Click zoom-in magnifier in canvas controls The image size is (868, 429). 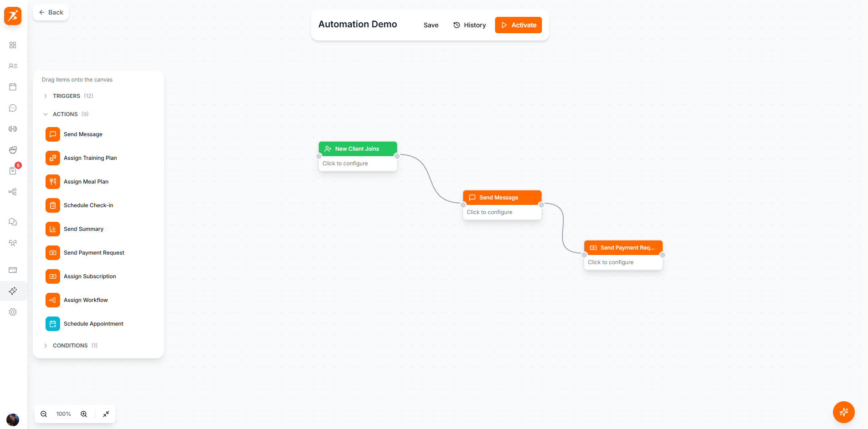[x=84, y=414]
